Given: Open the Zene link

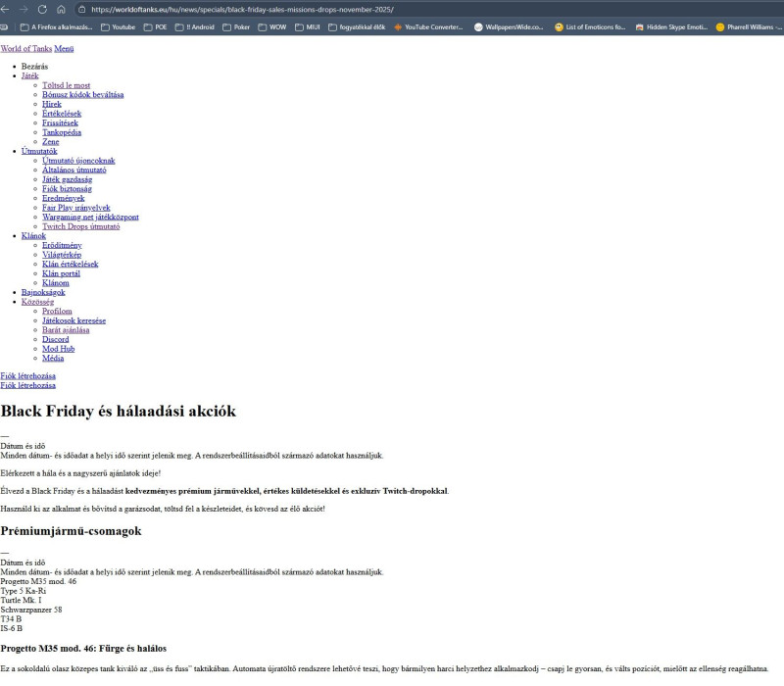Looking at the screenshot, I should pyautogui.click(x=51, y=141).
